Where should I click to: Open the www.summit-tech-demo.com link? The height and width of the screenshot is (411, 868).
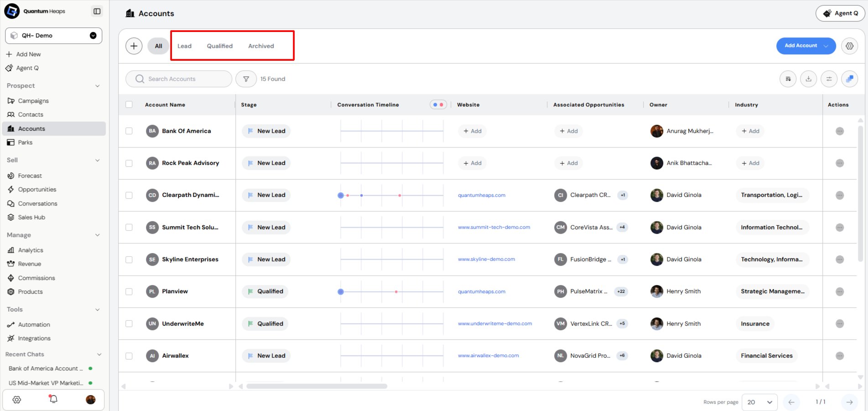point(494,227)
